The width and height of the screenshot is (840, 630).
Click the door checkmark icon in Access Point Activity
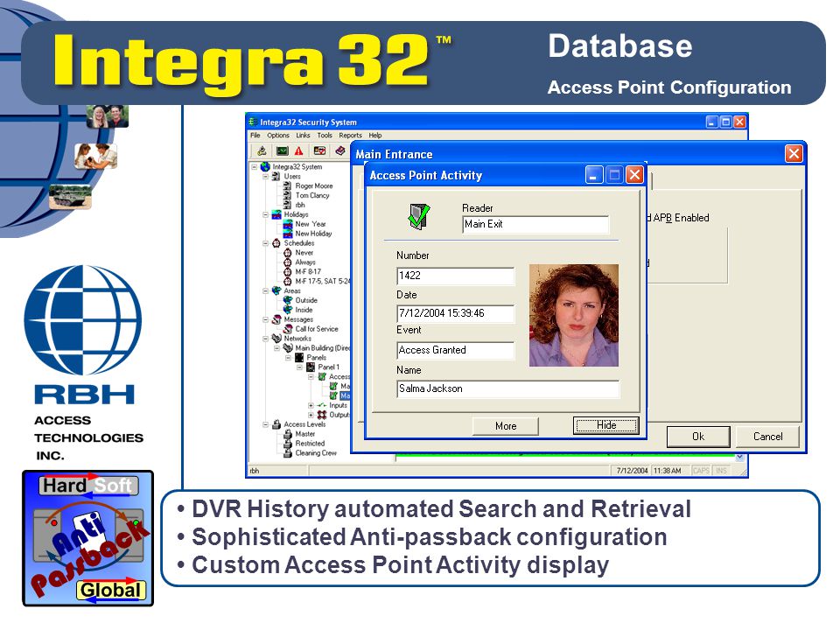tap(418, 216)
